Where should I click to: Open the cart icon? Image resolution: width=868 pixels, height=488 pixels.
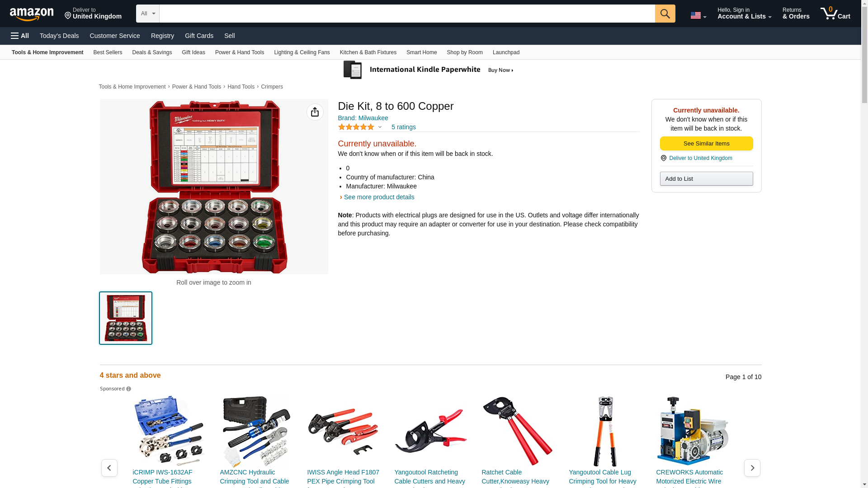pos(835,14)
